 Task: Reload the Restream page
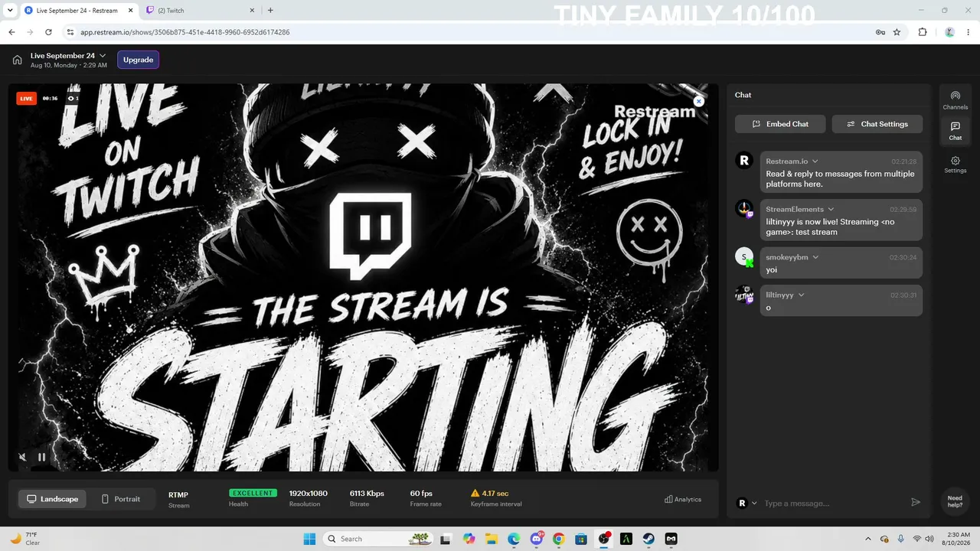coord(48,32)
